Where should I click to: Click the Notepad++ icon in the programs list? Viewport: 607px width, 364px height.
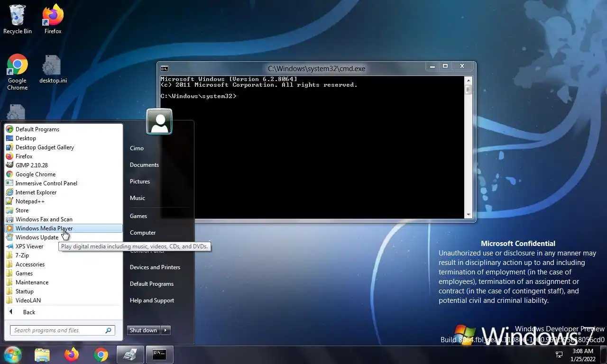click(9, 201)
